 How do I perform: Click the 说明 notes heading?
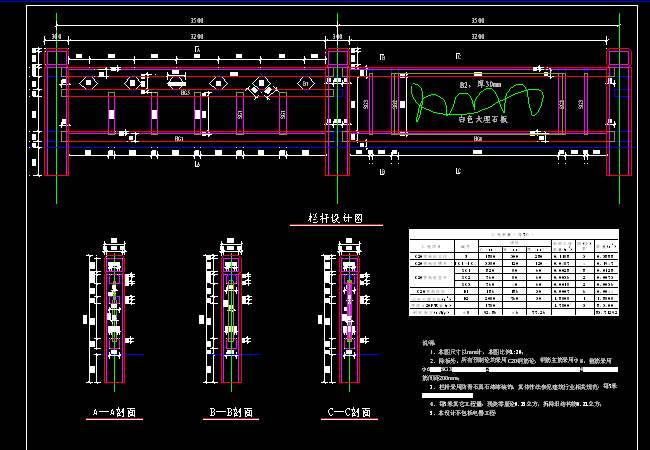pyautogui.click(x=427, y=342)
